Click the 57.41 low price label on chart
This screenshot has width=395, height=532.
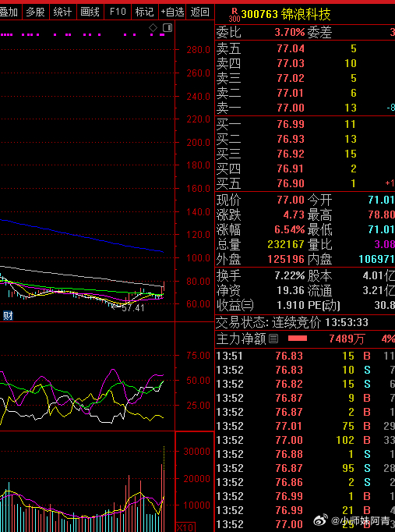pyautogui.click(x=132, y=308)
